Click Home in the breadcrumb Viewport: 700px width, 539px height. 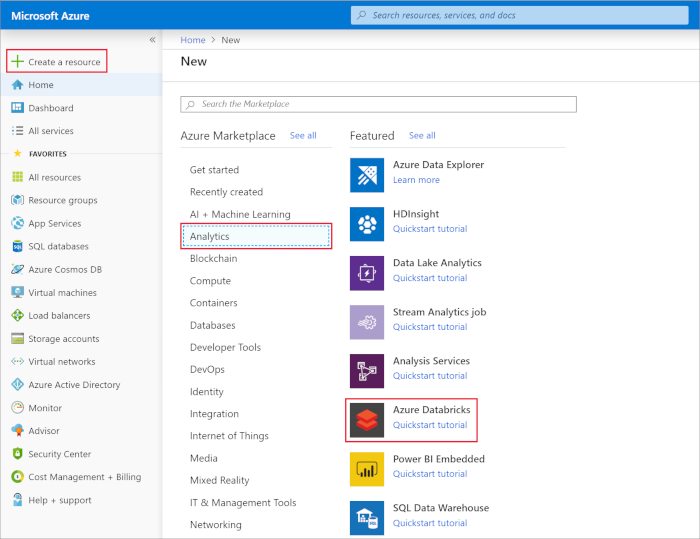point(193,40)
